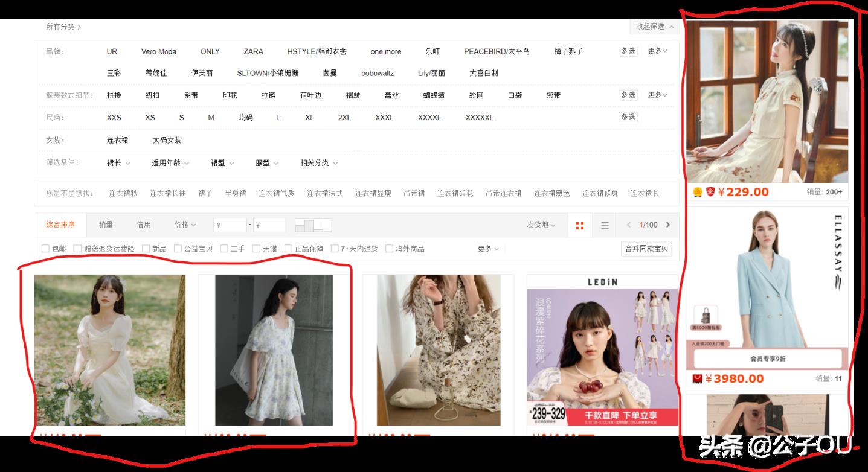Screen dimensions: 868x472
Task: Pick size 均码
Action: [245, 118]
